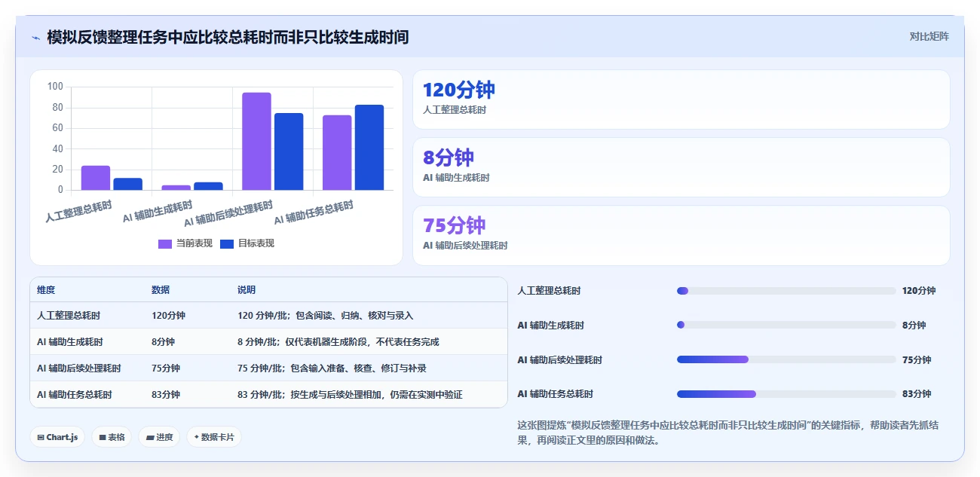Select the 表格 tag chip
This screenshot has width=980, height=477.
click(112, 437)
